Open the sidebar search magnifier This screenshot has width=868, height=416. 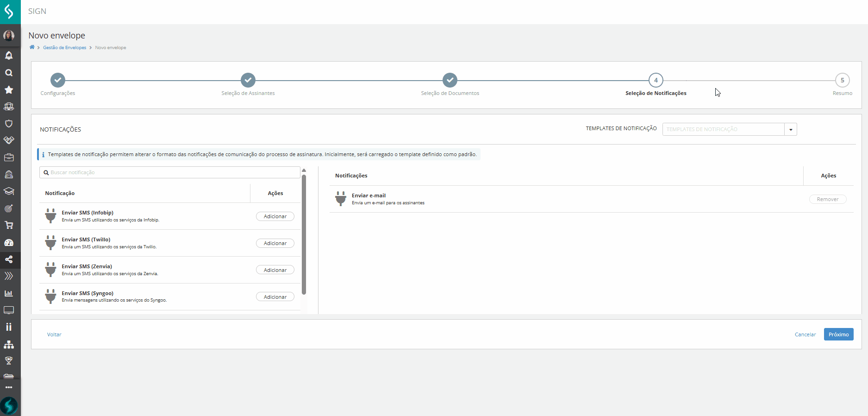[x=9, y=73]
